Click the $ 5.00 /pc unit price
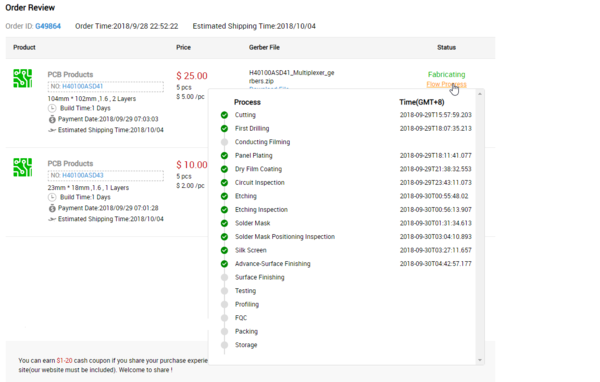Screen dimensions: 600x382 coord(190,97)
